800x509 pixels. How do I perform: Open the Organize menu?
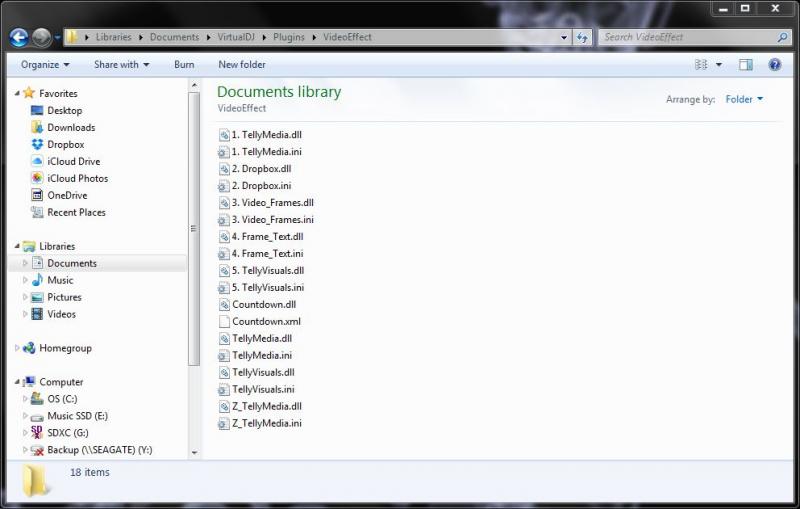click(x=45, y=65)
